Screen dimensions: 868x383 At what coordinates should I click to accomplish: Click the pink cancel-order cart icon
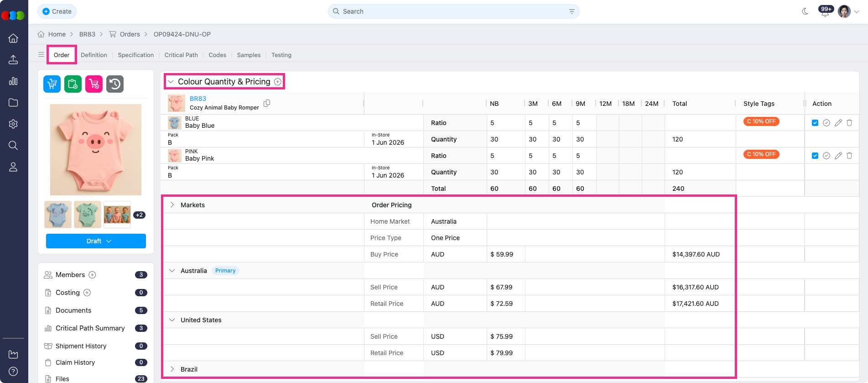[x=94, y=84]
